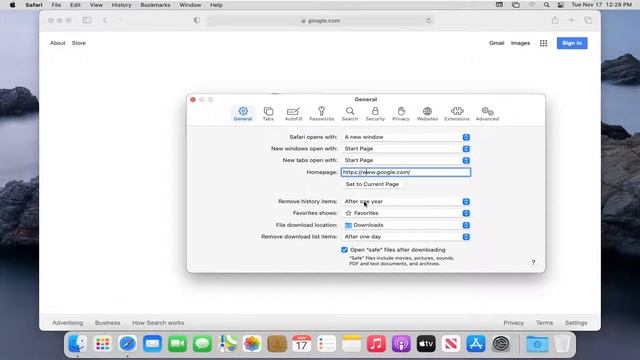Open the Security preferences pane
This screenshot has width=640, height=360.
[x=375, y=113]
